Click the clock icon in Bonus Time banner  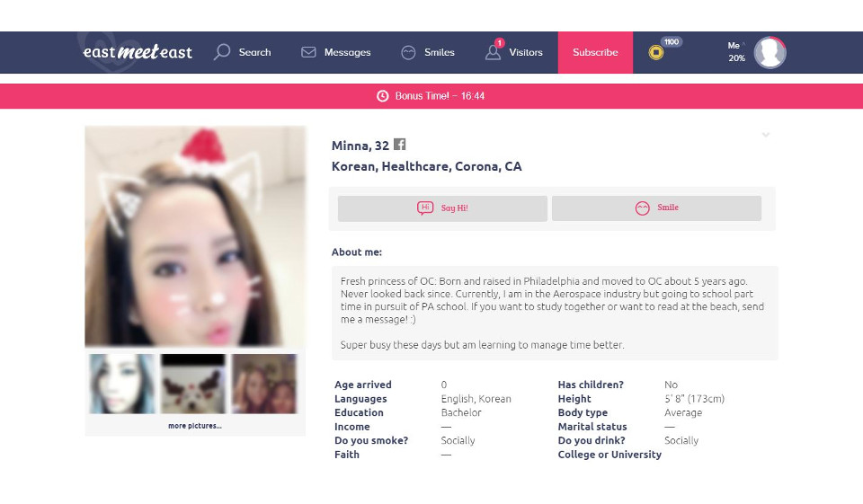point(383,96)
